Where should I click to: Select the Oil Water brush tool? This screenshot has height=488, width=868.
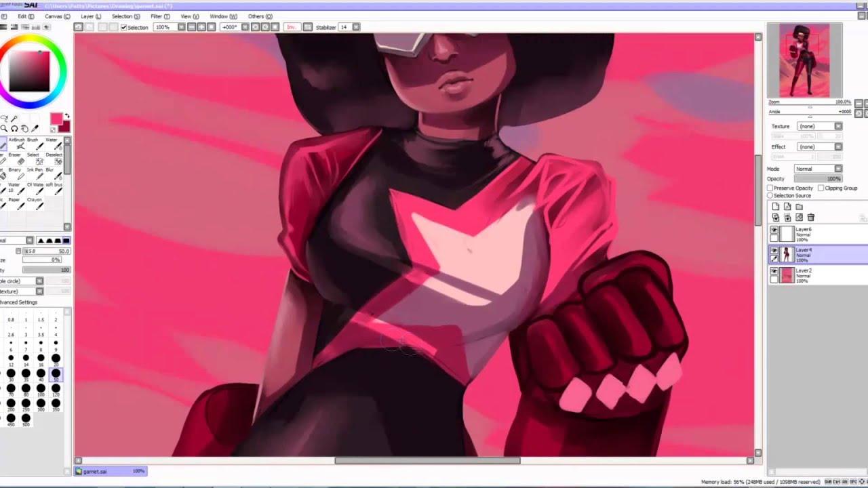pos(35,188)
